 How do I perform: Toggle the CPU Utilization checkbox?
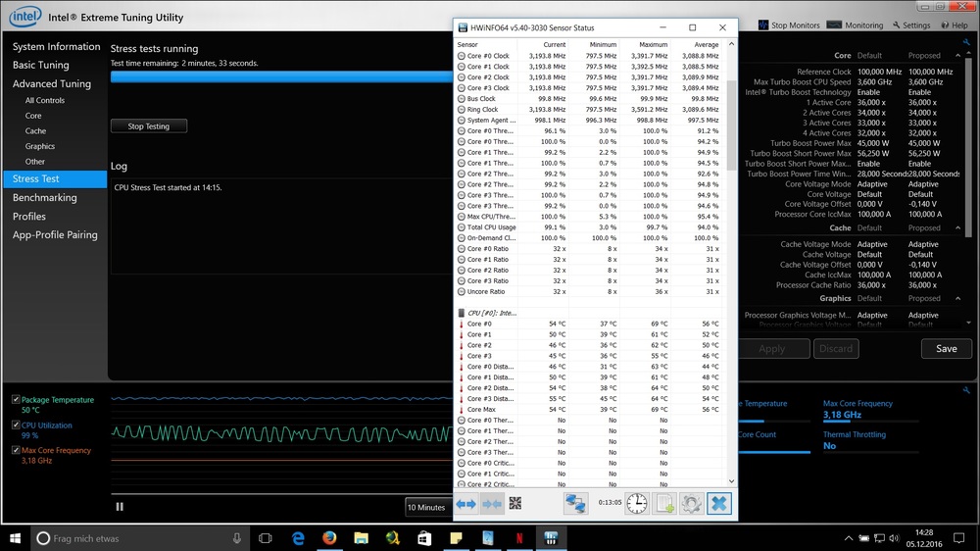pyautogui.click(x=16, y=426)
